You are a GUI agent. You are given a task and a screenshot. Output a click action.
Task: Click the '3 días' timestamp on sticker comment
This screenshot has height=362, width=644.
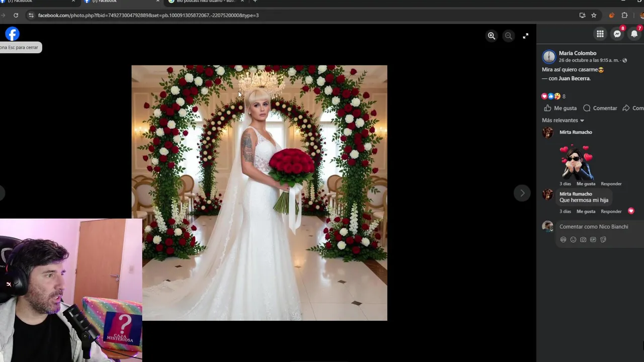tap(565, 184)
